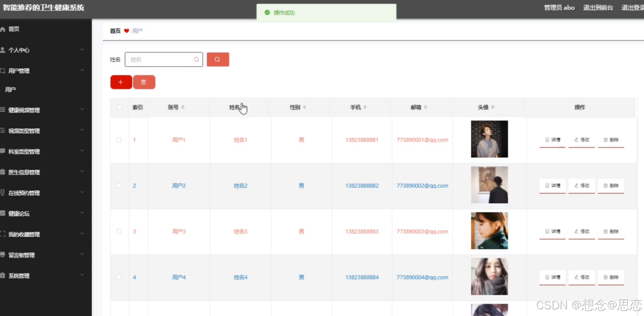Click the icon beside 留言板管理
This screenshot has width=644, height=316.
(3, 255)
